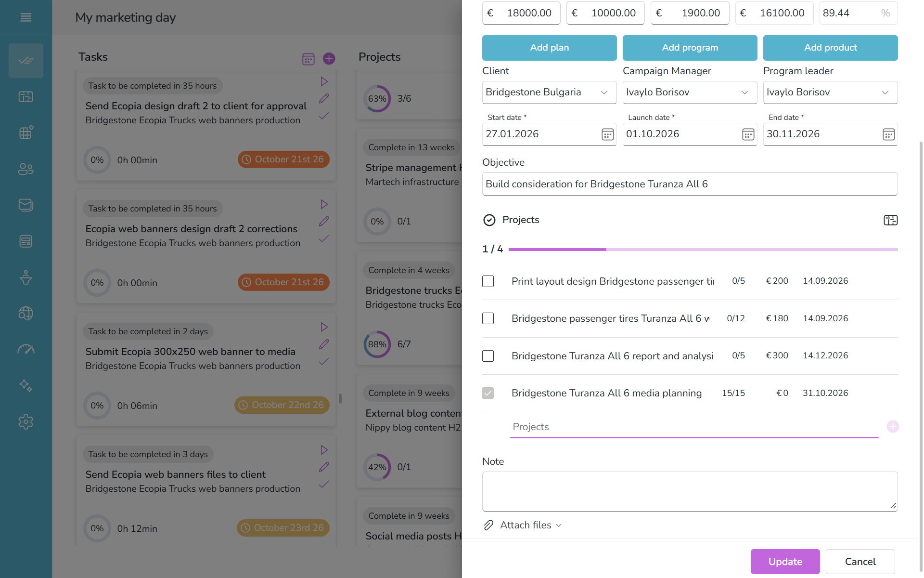Viewport: 924px width, 578px height.
Task: Check Bridgestone Turanza All 6 report and analysis
Action: pos(488,356)
